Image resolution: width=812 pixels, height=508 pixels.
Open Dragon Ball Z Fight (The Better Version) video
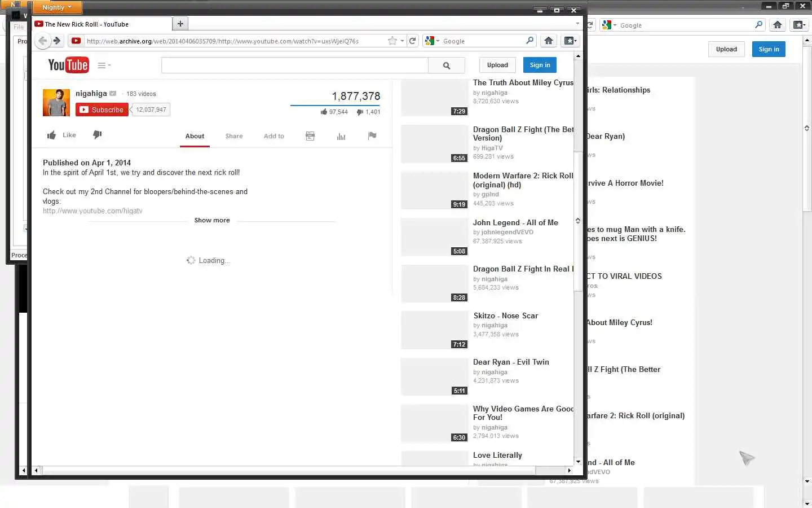[x=523, y=133]
